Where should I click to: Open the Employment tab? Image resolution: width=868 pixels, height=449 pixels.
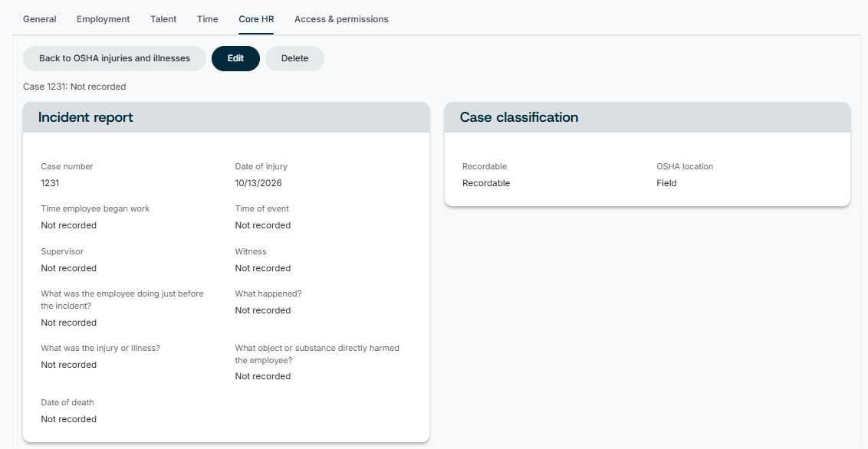click(103, 19)
